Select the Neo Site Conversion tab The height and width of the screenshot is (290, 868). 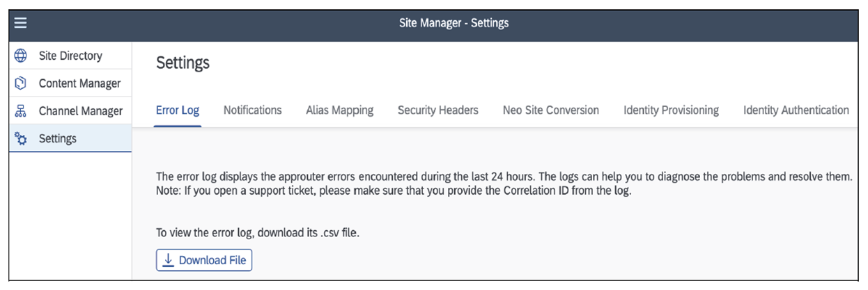tap(550, 110)
